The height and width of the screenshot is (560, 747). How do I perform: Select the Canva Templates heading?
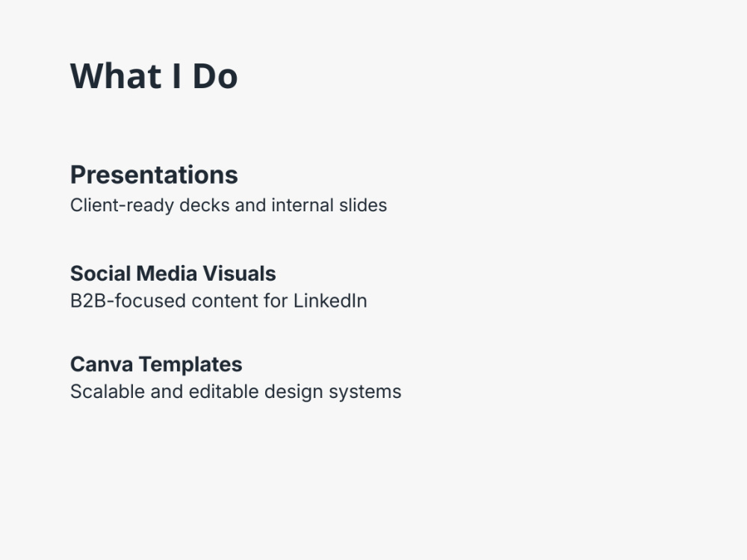pos(156,365)
